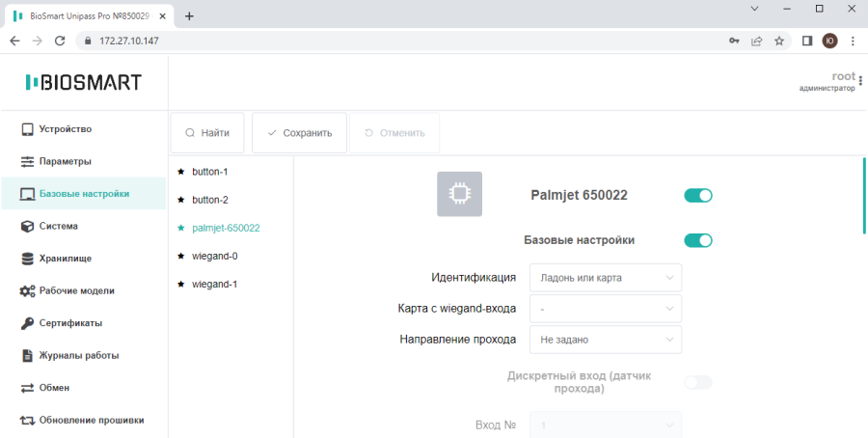Open the Рабочие модели section

[84, 291]
